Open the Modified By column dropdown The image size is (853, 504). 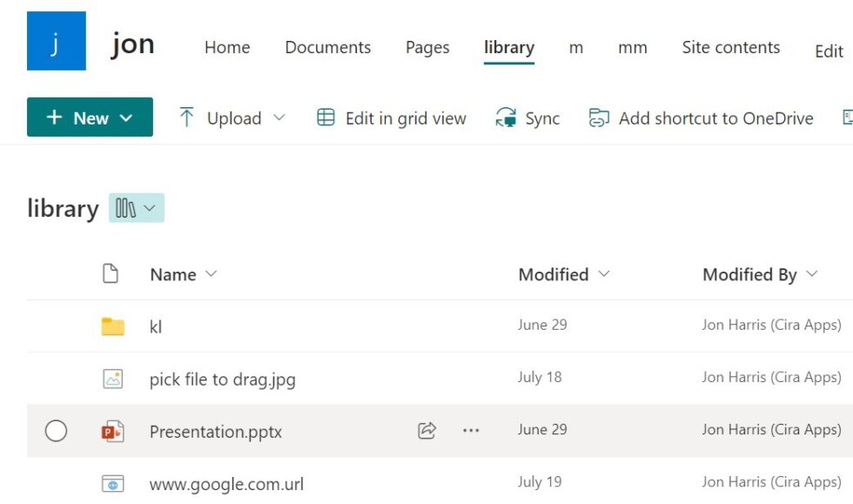click(810, 274)
